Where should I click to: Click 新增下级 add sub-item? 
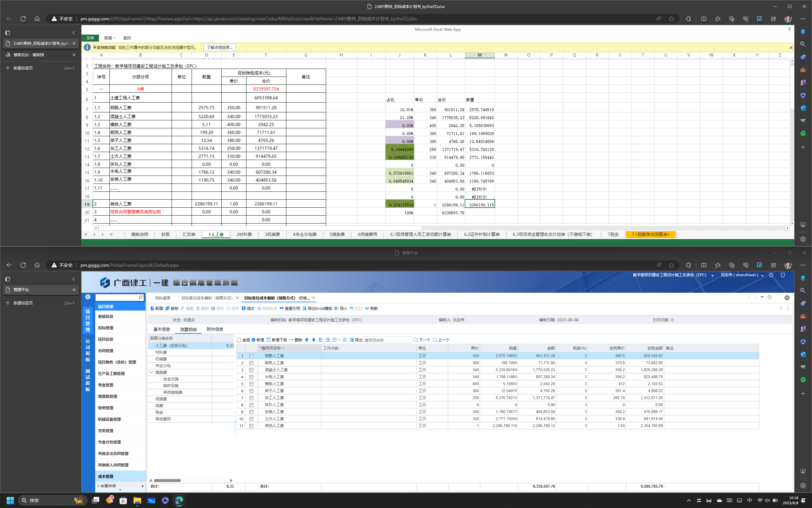pos(277,340)
